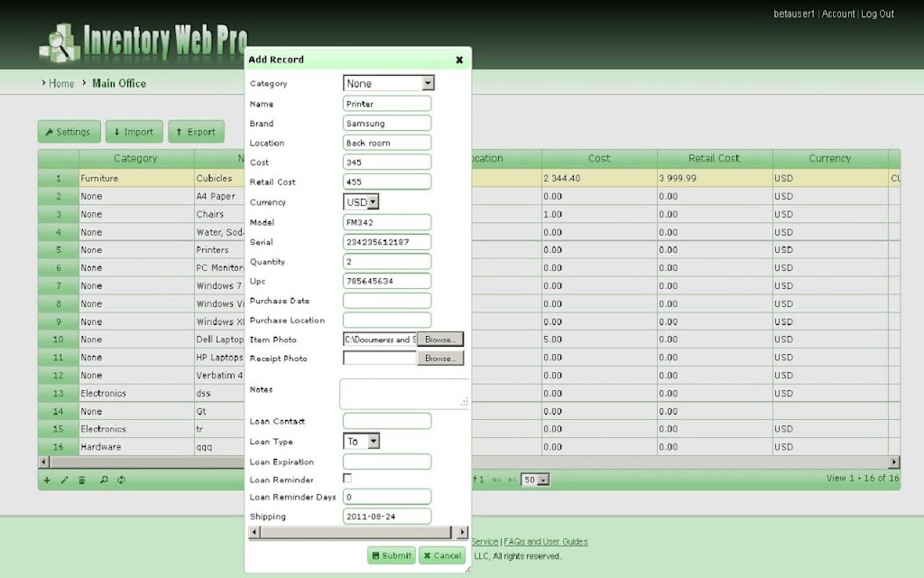This screenshot has width=924, height=578.
Task: Click the Log Out link
Action: pos(877,14)
